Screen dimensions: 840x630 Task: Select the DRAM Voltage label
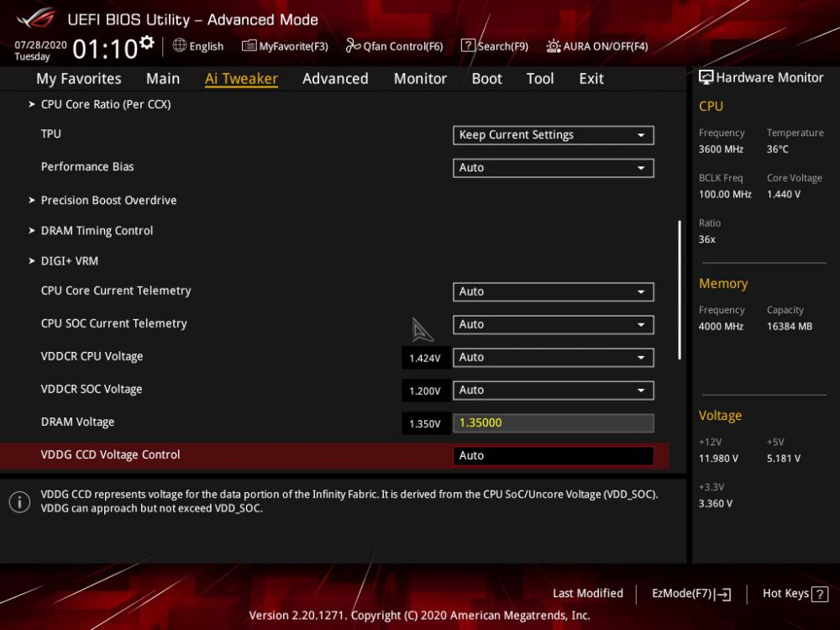click(77, 423)
